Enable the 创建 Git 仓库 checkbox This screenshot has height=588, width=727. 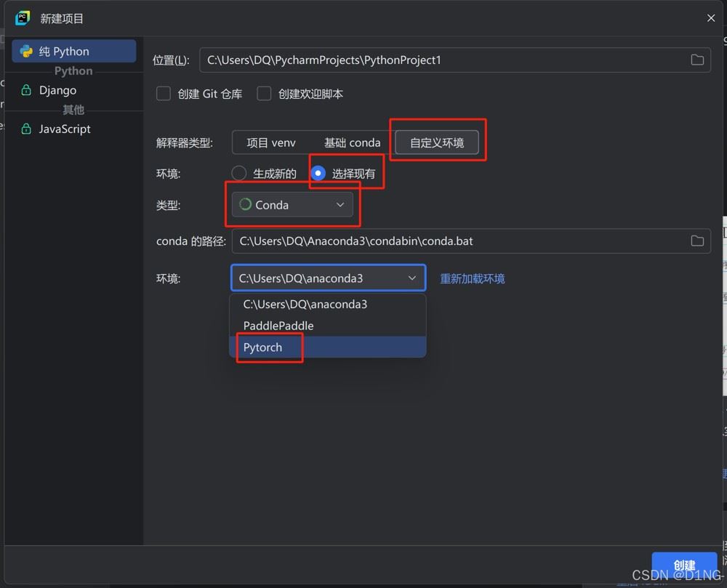click(163, 94)
